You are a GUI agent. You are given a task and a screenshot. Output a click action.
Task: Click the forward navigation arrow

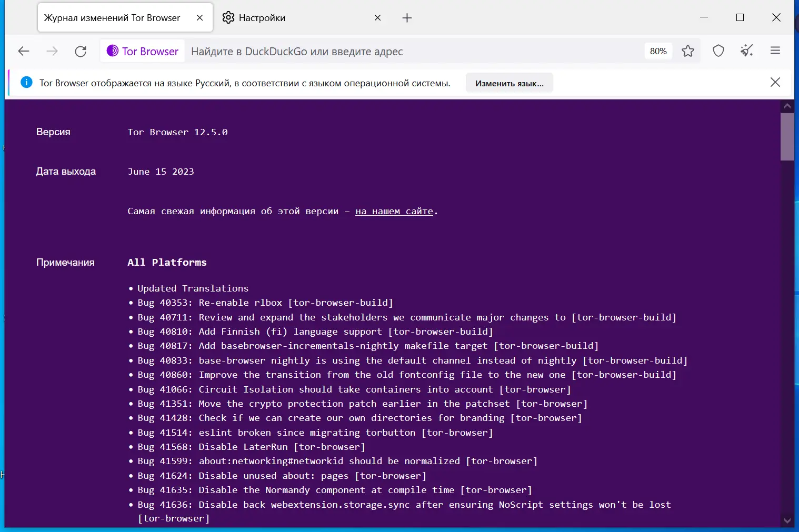(52, 51)
